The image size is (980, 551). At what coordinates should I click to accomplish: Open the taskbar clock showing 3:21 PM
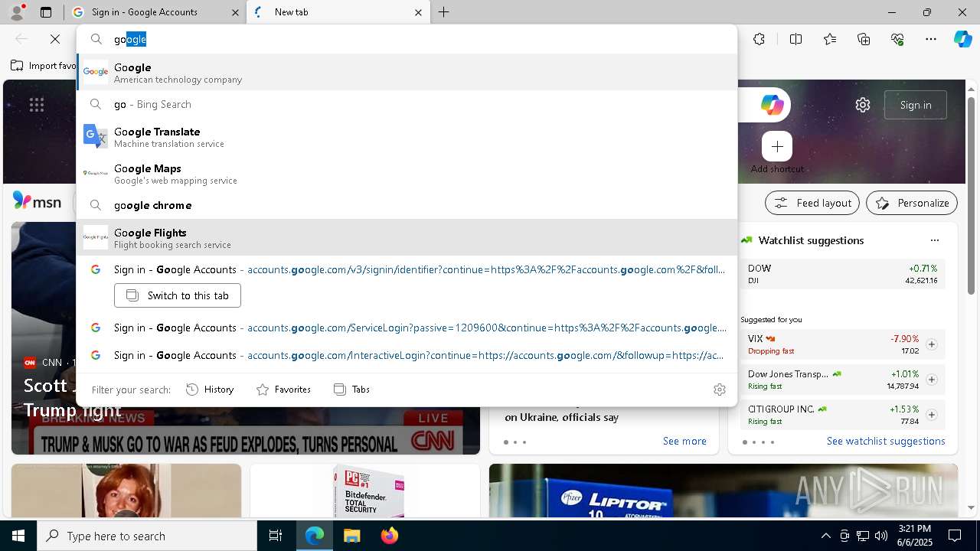click(x=914, y=536)
